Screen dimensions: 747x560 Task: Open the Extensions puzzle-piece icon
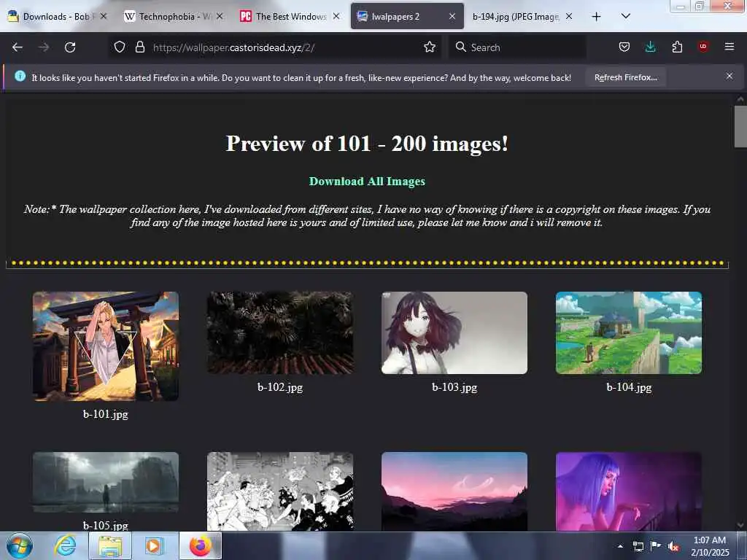(677, 47)
